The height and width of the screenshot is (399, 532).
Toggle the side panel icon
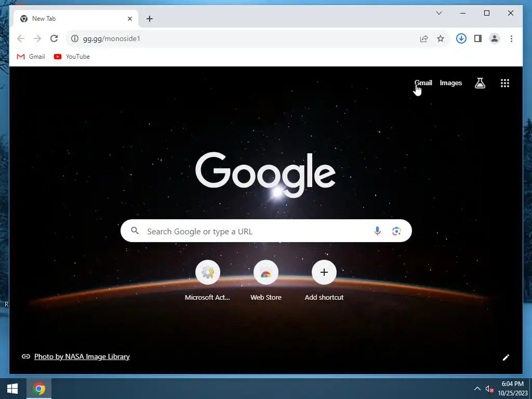478,38
